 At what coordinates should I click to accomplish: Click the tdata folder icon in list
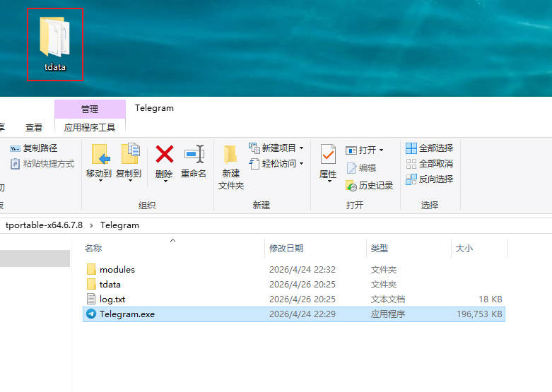[91, 284]
